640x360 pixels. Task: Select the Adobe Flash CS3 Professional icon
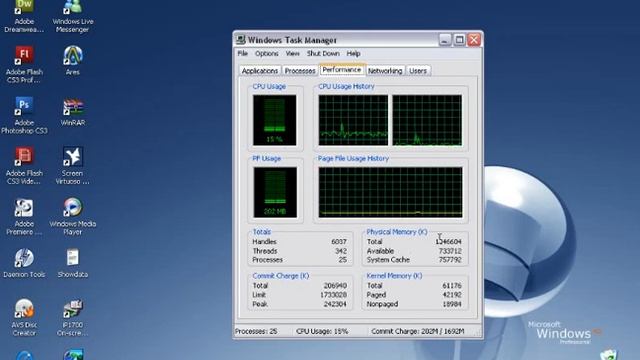click(24, 64)
